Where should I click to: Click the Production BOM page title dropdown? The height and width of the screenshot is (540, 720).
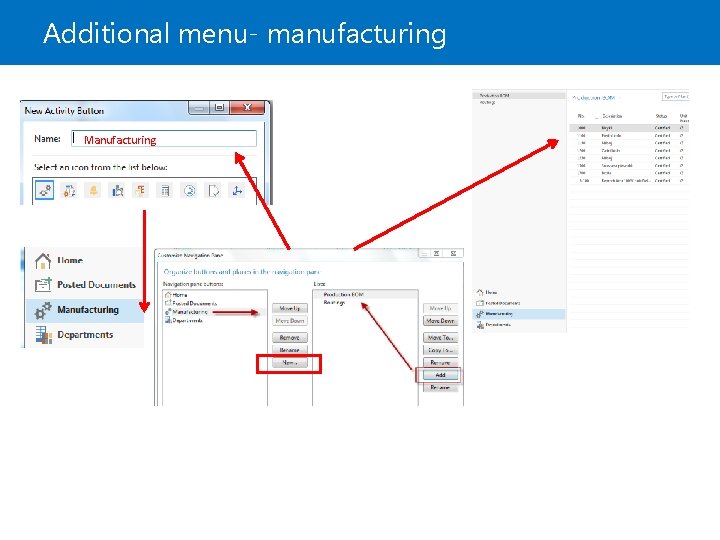pos(596,98)
